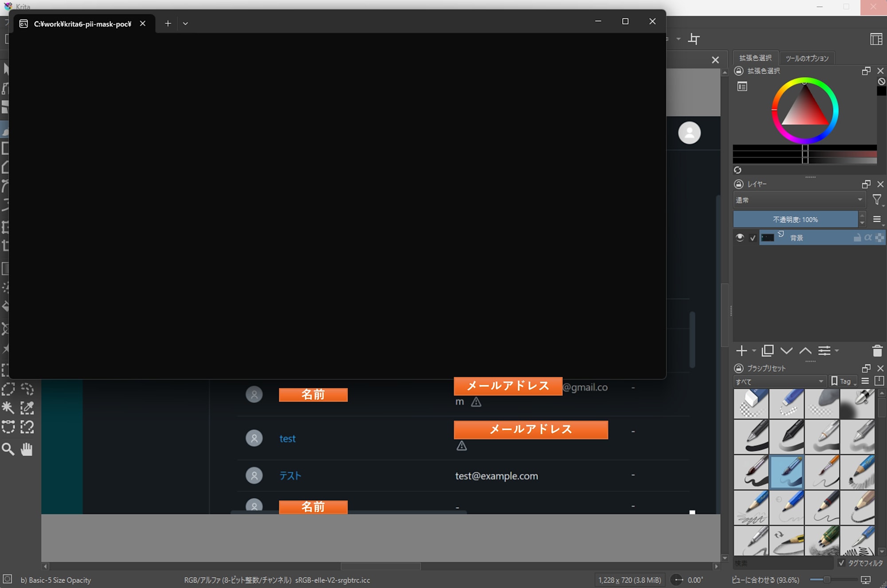887x588 pixels.
Task: Delete layer with the trash icon
Action: click(x=877, y=351)
